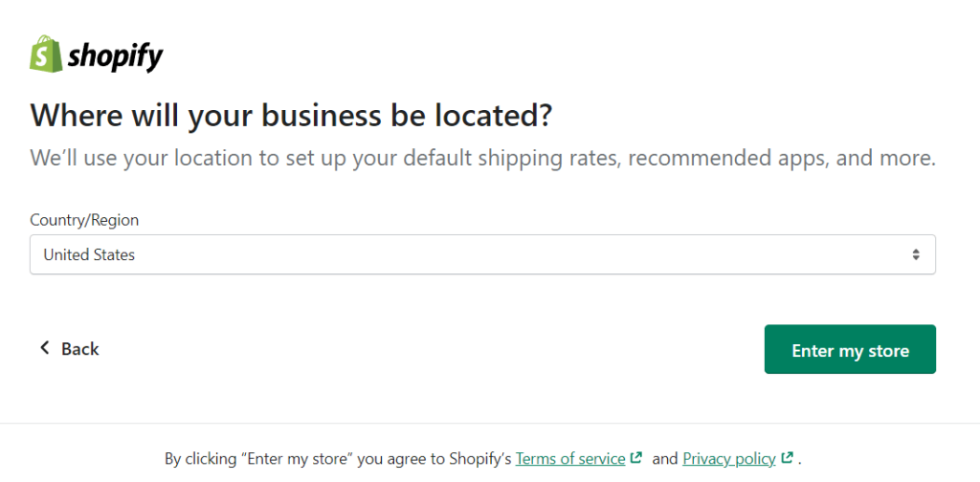
Task: Open the Privacy policy link
Action: (x=728, y=459)
